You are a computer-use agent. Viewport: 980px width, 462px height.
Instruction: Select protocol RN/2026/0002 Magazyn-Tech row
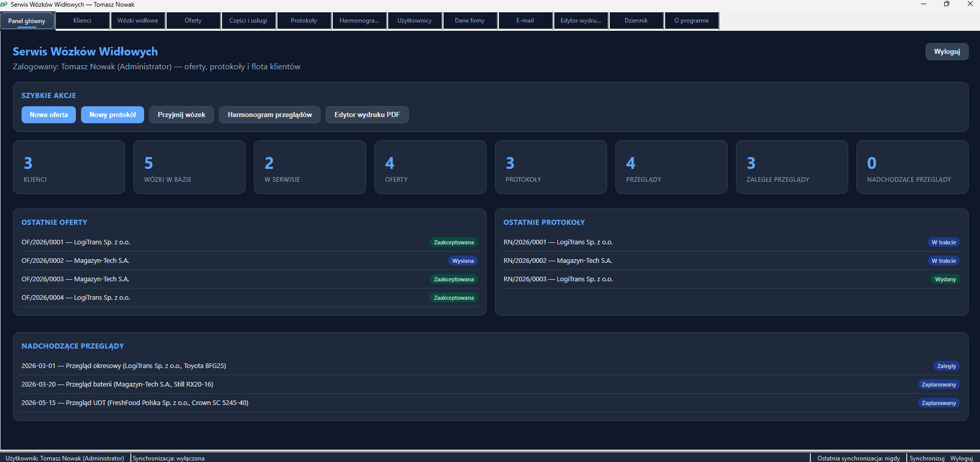pyautogui.click(x=732, y=261)
